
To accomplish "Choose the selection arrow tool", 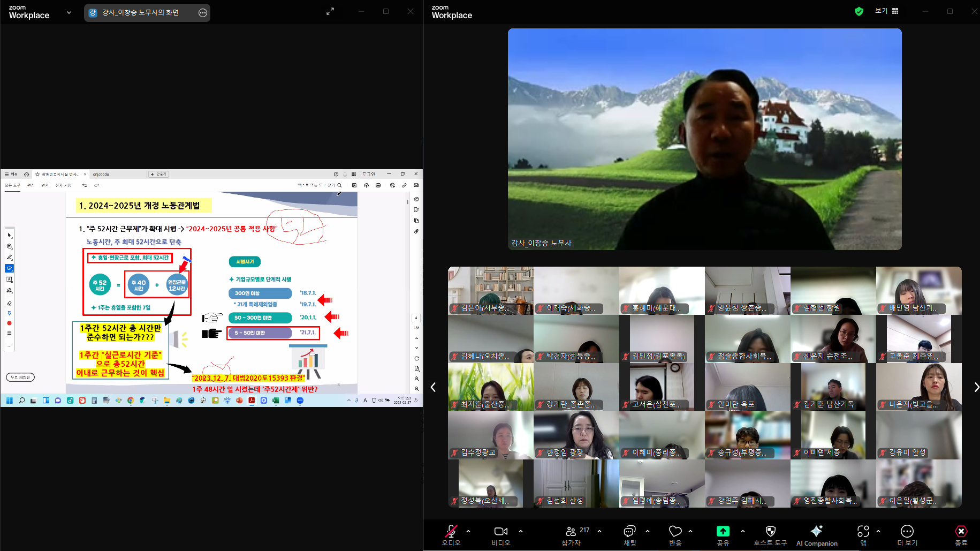I will tap(9, 236).
